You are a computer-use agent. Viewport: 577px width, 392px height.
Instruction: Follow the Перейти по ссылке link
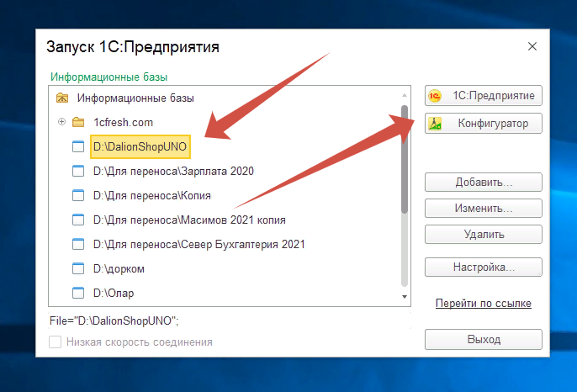[x=483, y=304]
